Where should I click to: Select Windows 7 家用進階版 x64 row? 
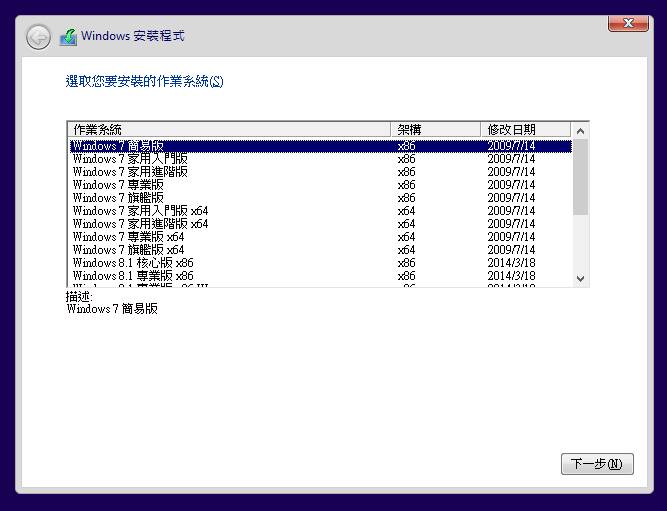tap(321, 224)
